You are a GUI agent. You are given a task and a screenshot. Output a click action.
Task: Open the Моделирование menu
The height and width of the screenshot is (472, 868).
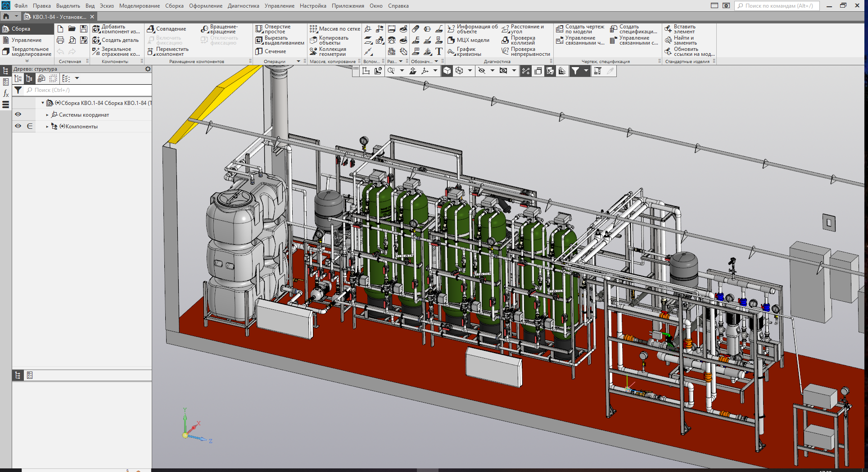click(139, 6)
